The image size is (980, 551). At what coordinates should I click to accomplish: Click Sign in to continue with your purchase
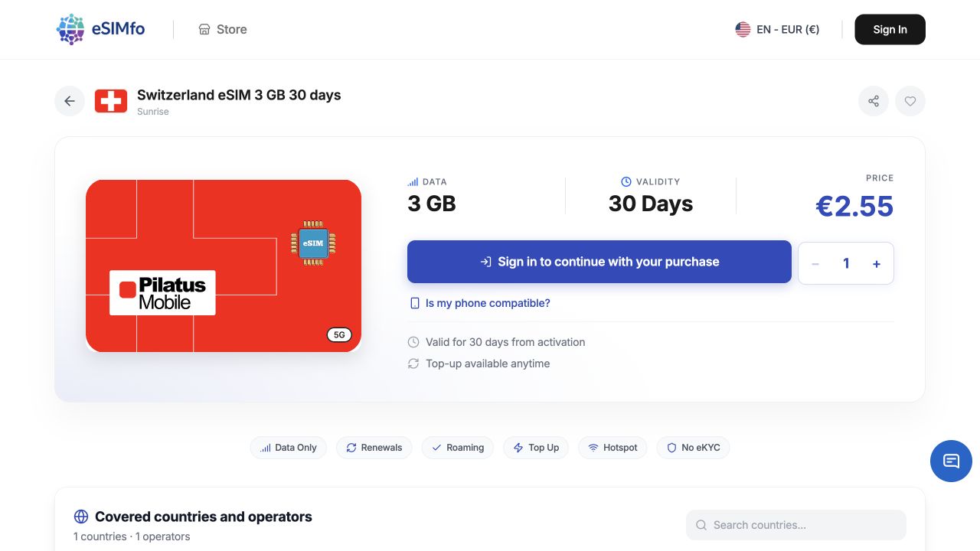[x=599, y=262]
